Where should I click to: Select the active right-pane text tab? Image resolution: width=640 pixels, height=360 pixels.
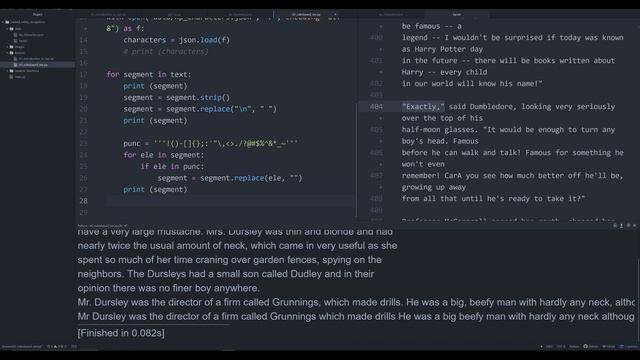457,14
